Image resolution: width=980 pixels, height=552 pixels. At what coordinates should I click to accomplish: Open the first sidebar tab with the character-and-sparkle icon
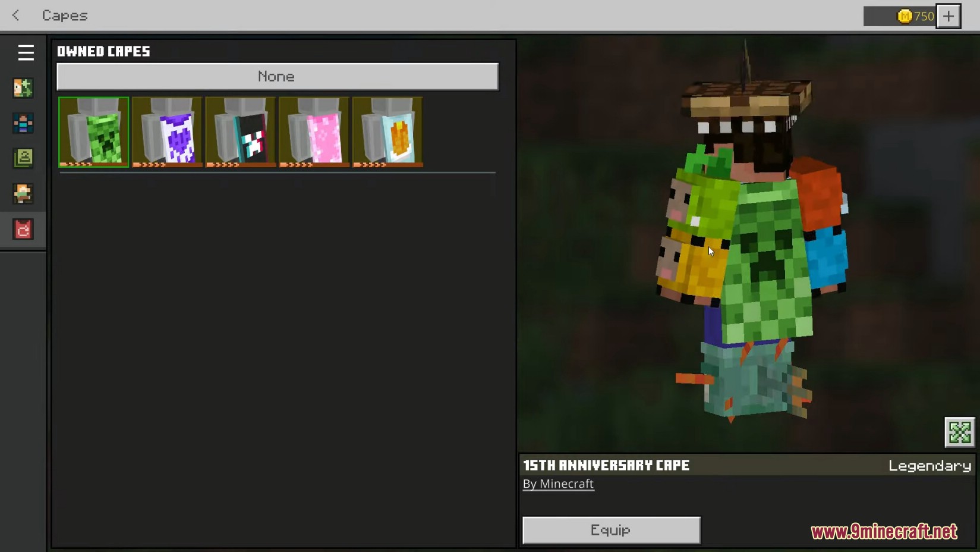(x=23, y=88)
